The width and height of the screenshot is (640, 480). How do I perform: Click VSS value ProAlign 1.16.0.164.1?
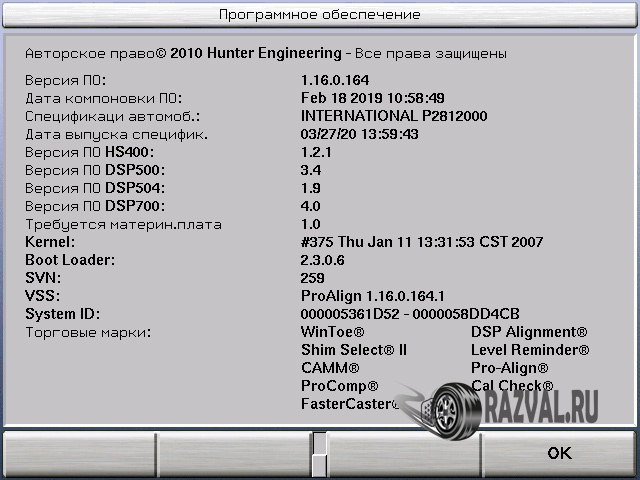[x=373, y=296]
